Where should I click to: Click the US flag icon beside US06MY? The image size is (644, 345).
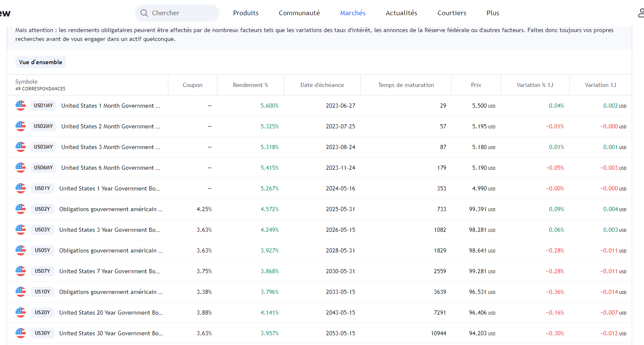point(21,168)
